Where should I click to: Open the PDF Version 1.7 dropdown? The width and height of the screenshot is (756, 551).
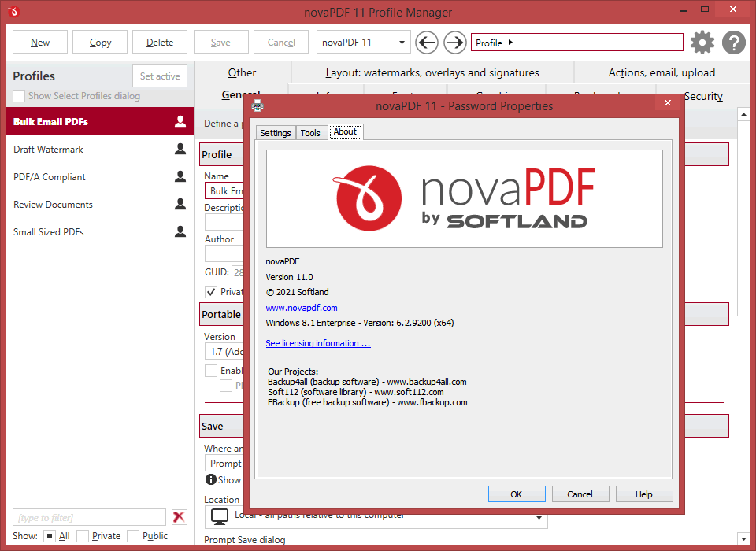click(224, 351)
